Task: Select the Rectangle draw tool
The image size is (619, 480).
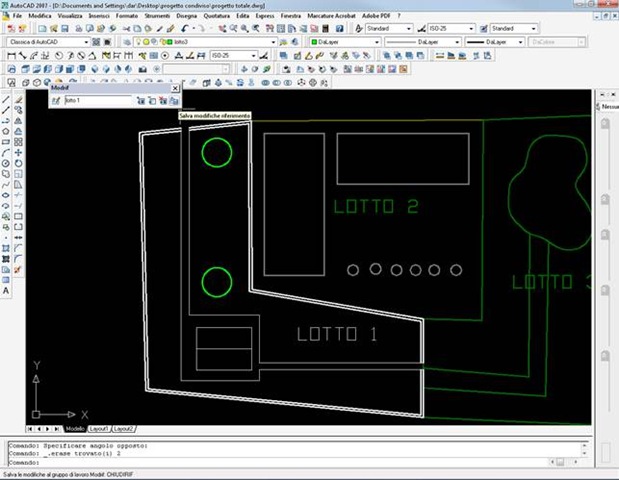Action: pyautogui.click(x=6, y=141)
